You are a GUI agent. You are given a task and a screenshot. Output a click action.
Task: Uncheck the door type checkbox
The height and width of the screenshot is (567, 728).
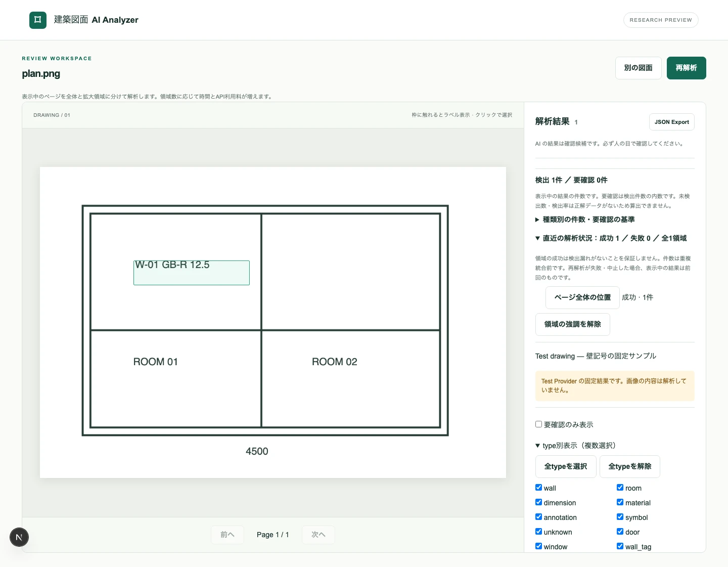pyautogui.click(x=620, y=532)
